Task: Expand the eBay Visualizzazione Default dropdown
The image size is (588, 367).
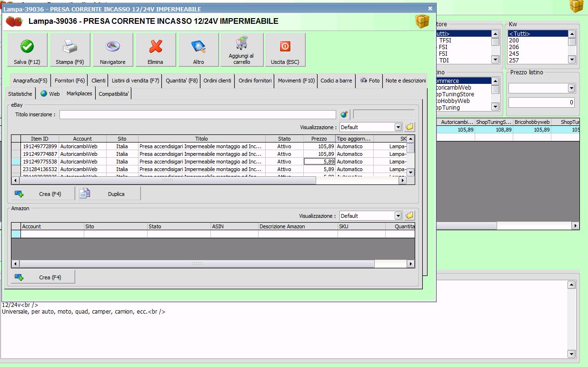Action: coord(398,127)
